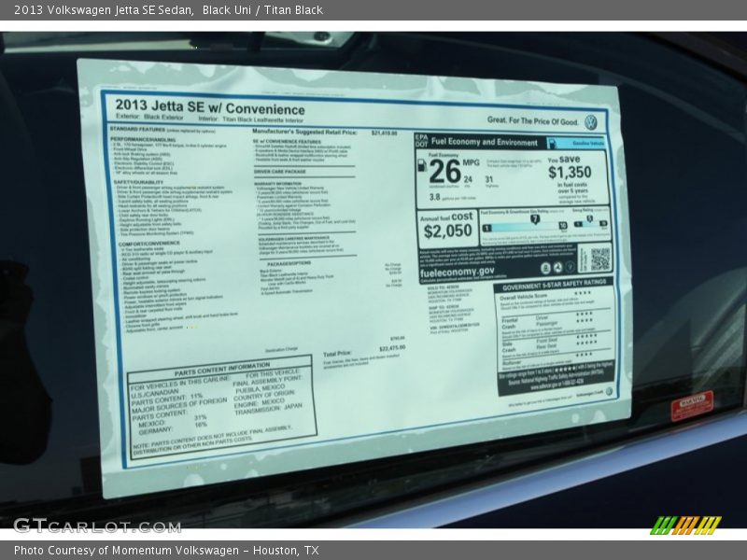Click the 'DRIVER CARE PACKAGE' heading
Image resolution: width=747 pixels, height=560 pixels.
[280, 172]
